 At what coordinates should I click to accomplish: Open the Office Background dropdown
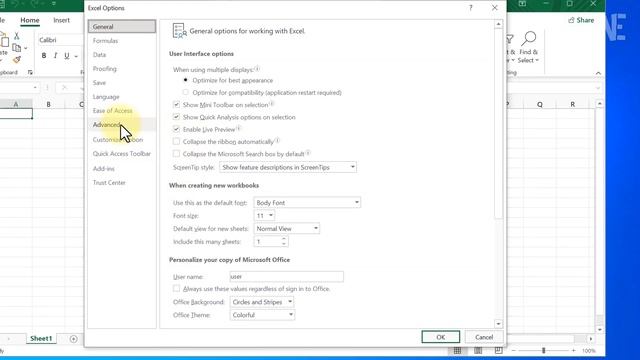(x=262, y=302)
